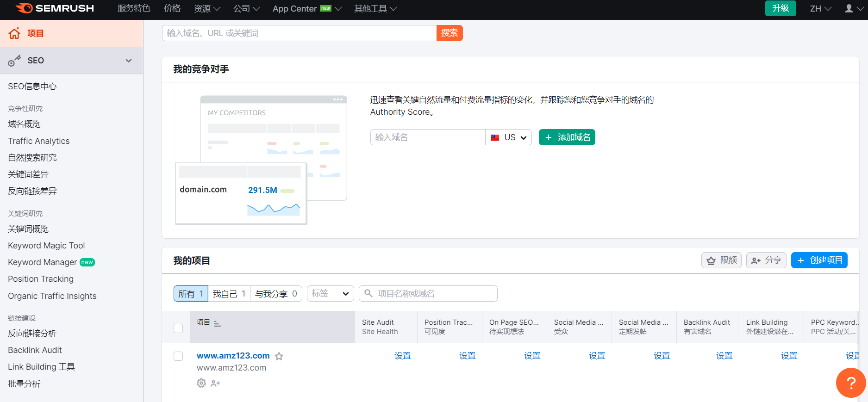Click the SEO key icon in sidebar
The height and width of the screenshot is (402, 868).
click(14, 61)
